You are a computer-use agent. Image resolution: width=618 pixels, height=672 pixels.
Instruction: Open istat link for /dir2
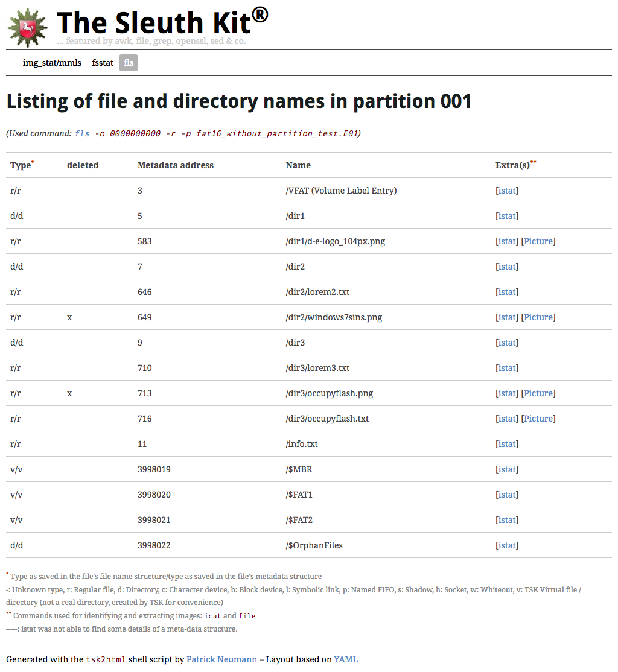[507, 266]
